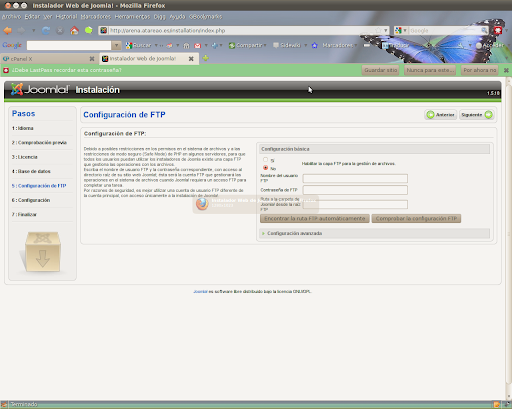Close the Instalador web de Joomla tab
Image resolution: width=512 pixels, height=409 pixels.
191,59
